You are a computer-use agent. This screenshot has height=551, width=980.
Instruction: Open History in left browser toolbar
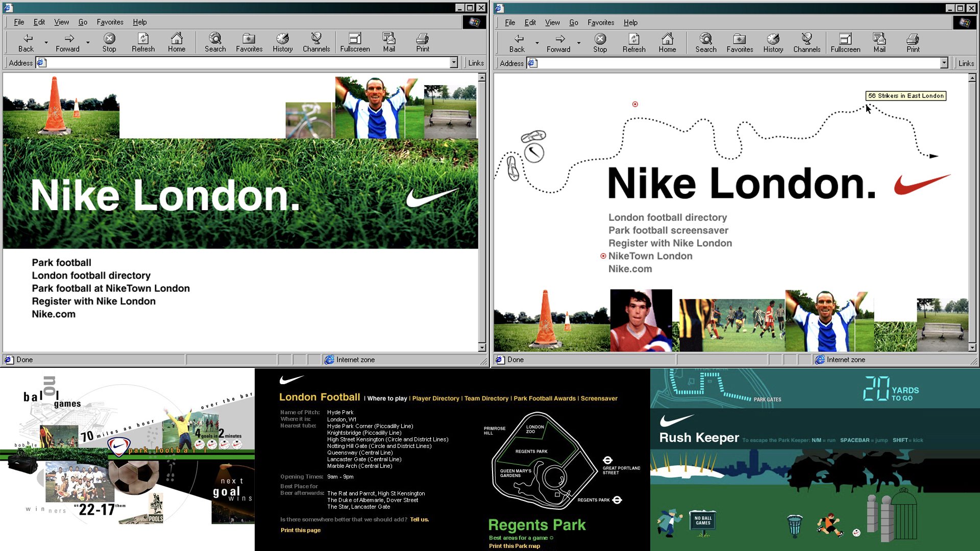(x=283, y=43)
